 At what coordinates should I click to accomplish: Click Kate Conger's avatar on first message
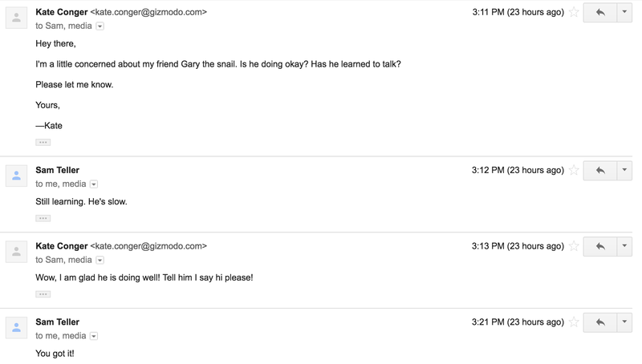coord(16,18)
